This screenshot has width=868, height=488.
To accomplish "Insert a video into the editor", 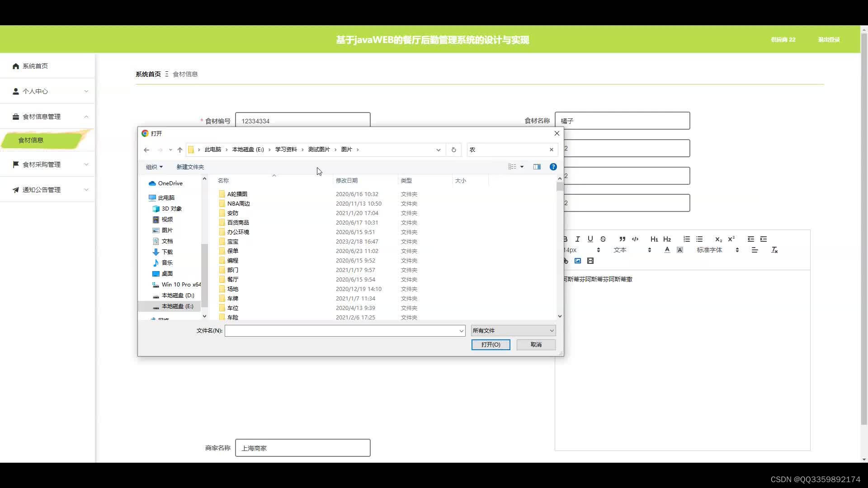I will [590, 261].
